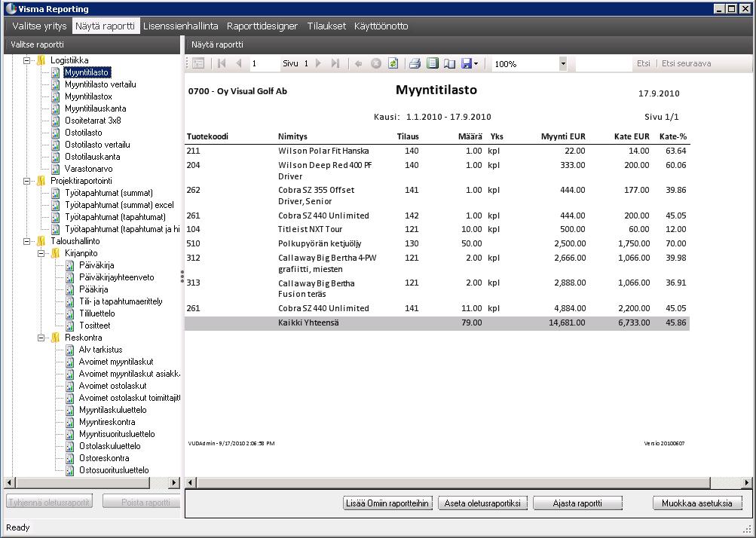
Task: Select Tili- ja tapahtumaerittely report
Action: click(121, 301)
